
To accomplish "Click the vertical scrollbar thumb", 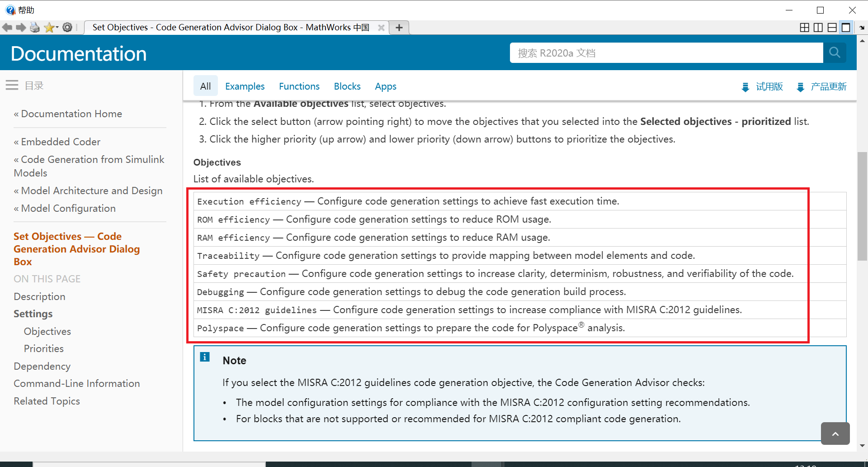I will [x=862, y=206].
